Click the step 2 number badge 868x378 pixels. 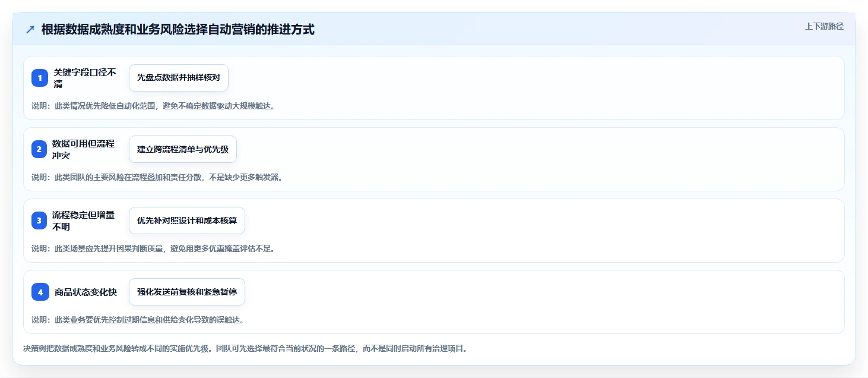click(40, 149)
